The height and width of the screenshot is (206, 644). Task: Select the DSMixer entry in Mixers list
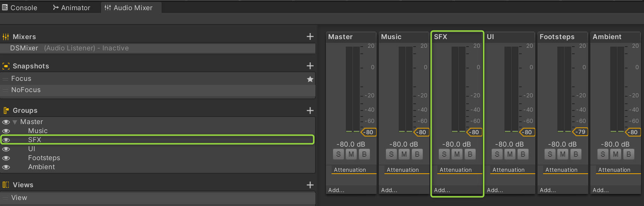[x=24, y=48]
